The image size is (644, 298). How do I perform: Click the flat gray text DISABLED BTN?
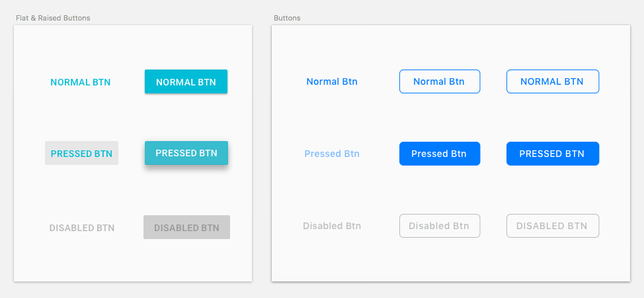(x=82, y=228)
